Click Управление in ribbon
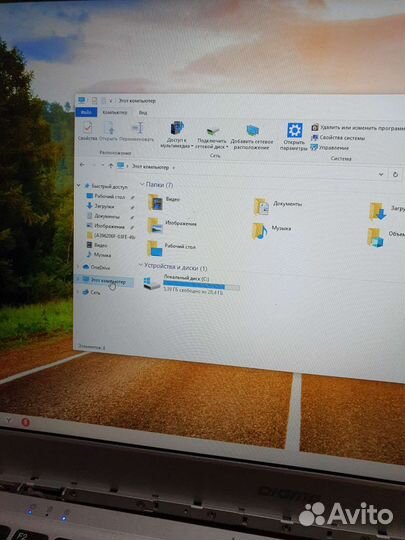This screenshot has width=405, height=540. (330, 148)
